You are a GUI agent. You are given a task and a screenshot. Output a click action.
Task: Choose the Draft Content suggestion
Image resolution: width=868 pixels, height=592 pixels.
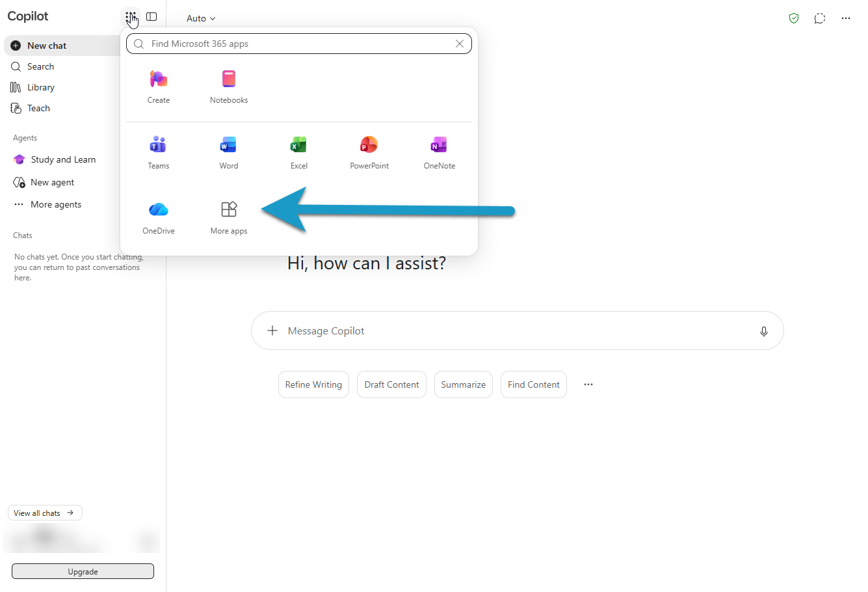pyautogui.click(x=391, y=384)
